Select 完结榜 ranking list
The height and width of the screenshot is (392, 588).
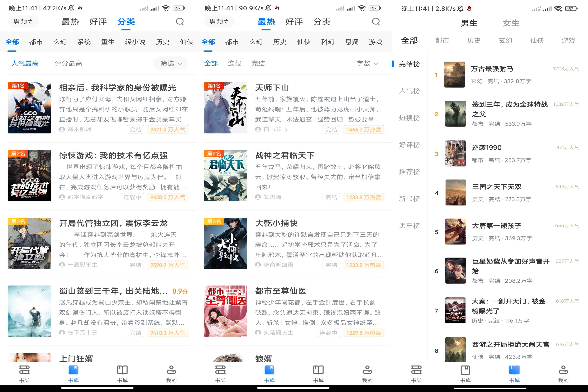point(409,64)
